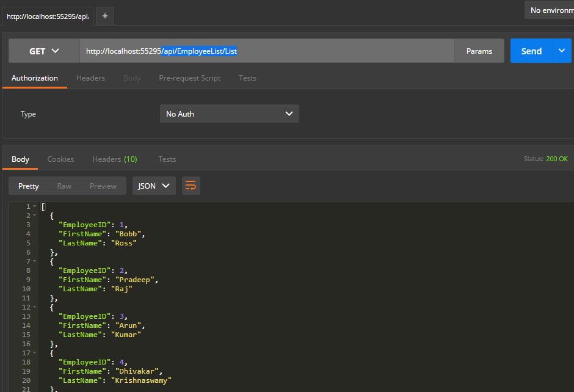Open the JSON format dropdown
The height and width of the screenshot is (392, 574).
click(x=154, y=186)
